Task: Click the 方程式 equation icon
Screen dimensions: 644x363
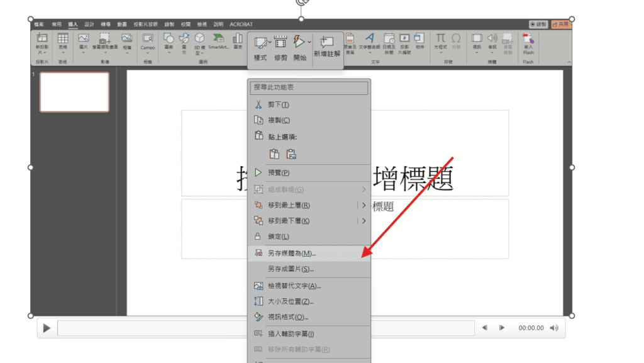Action: (441, 40)
